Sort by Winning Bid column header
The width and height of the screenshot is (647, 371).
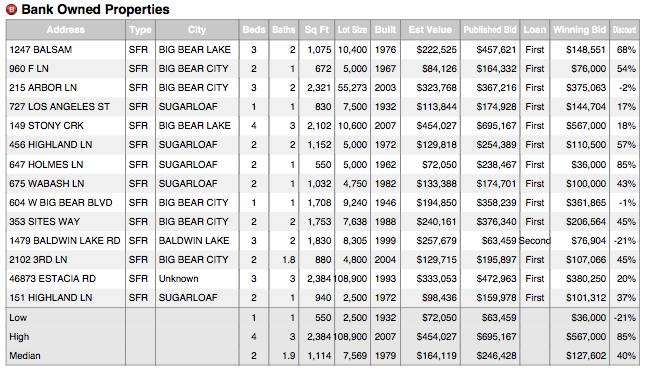(x=579, y=30)
